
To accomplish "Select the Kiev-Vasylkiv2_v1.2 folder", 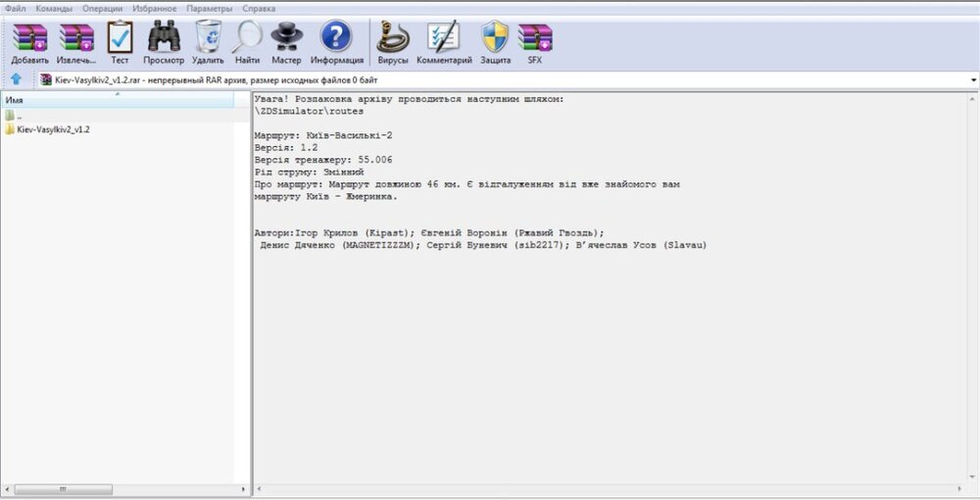I will coord(53,129).
